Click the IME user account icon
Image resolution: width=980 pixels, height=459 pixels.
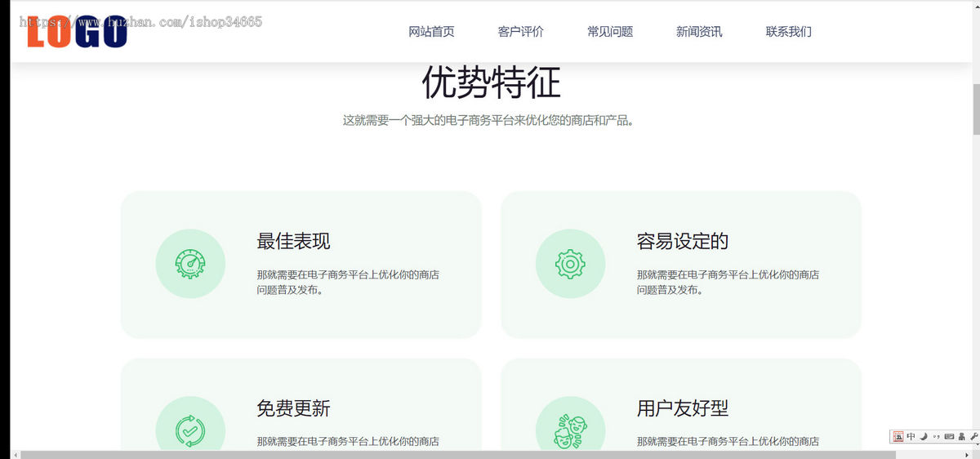point(961,437)
